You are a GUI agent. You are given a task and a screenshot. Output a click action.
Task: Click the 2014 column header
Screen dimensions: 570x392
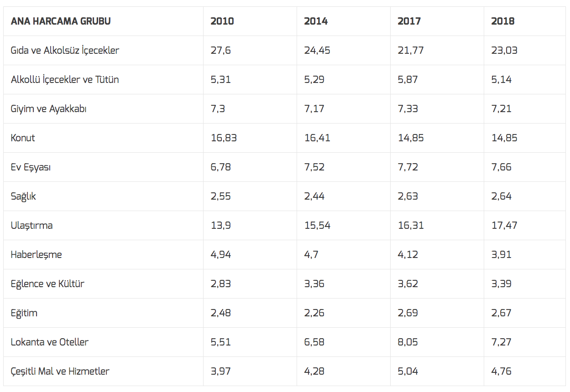coord(316,21)
